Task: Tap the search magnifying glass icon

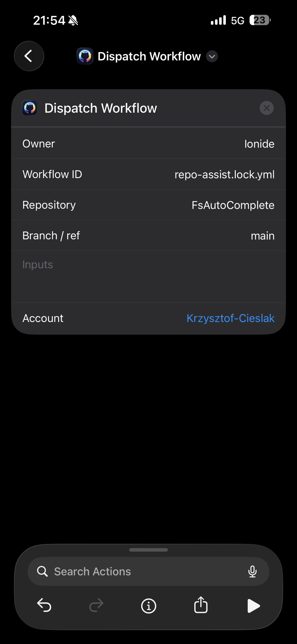Action: pyautogui.click(x=43, y=572)
